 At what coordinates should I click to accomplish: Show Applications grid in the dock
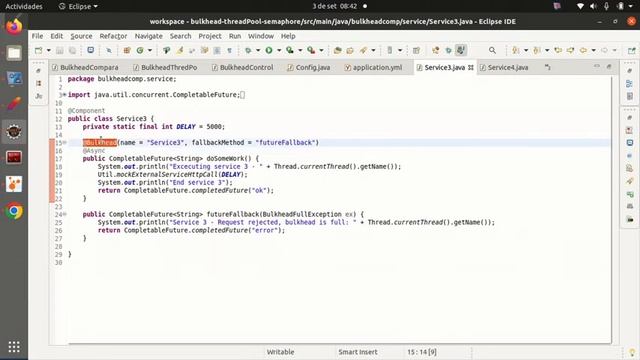coord(14,347)
